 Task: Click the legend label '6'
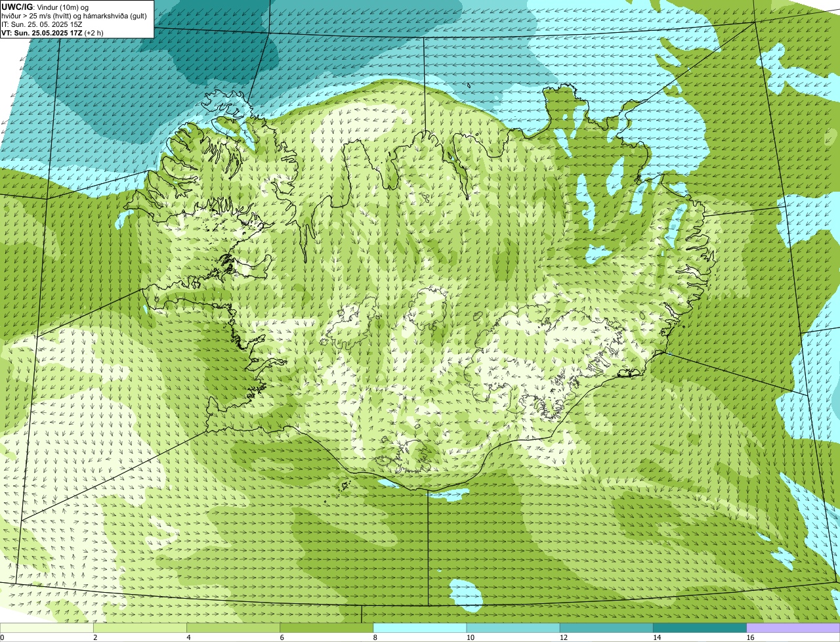pyautogui.click(x=282, y=637)
